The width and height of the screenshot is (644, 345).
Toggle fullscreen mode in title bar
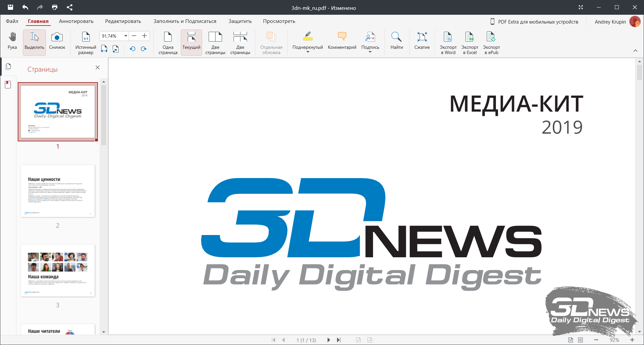point(581,7)
